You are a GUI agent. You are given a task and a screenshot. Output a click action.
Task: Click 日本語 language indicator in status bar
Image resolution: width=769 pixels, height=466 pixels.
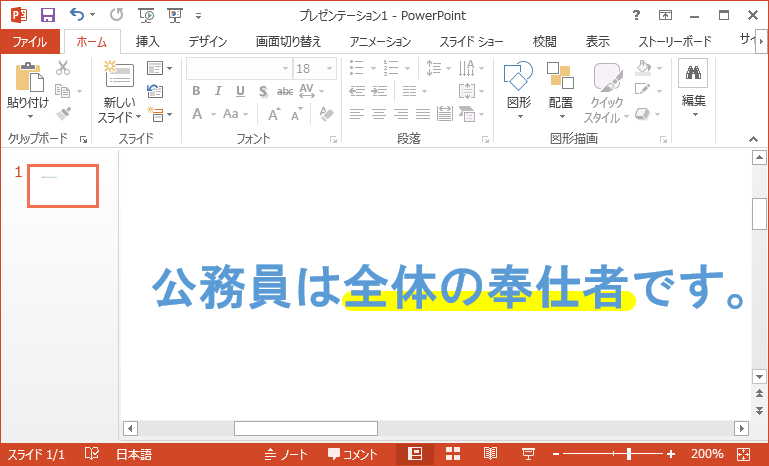coord(134,454)
